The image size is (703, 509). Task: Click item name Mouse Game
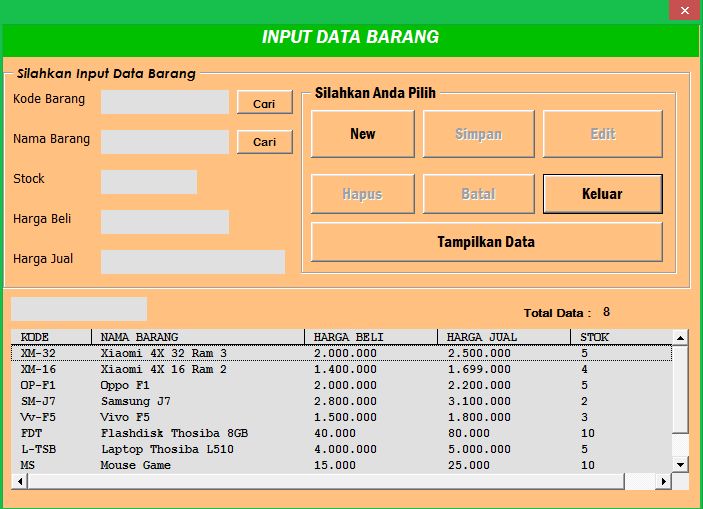(x=135, y=465)
